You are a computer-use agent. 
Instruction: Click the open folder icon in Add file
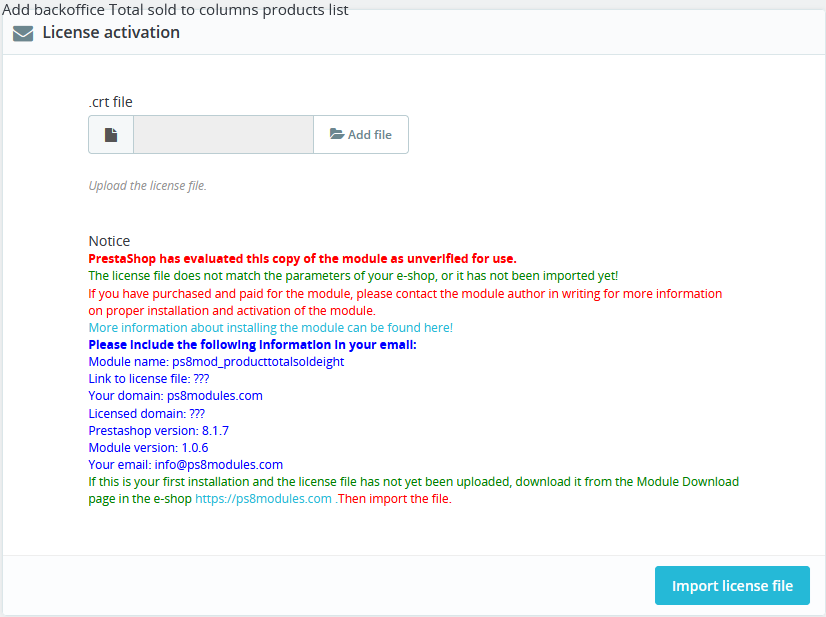337,134
